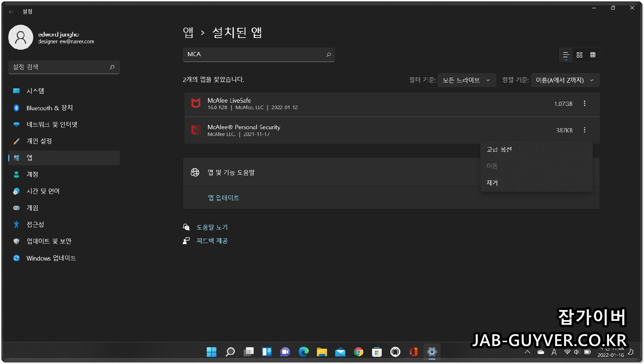The width and height of the screenshot is (644, 364).
Task: Open Office app from taskbar
Action: point(414,352)
